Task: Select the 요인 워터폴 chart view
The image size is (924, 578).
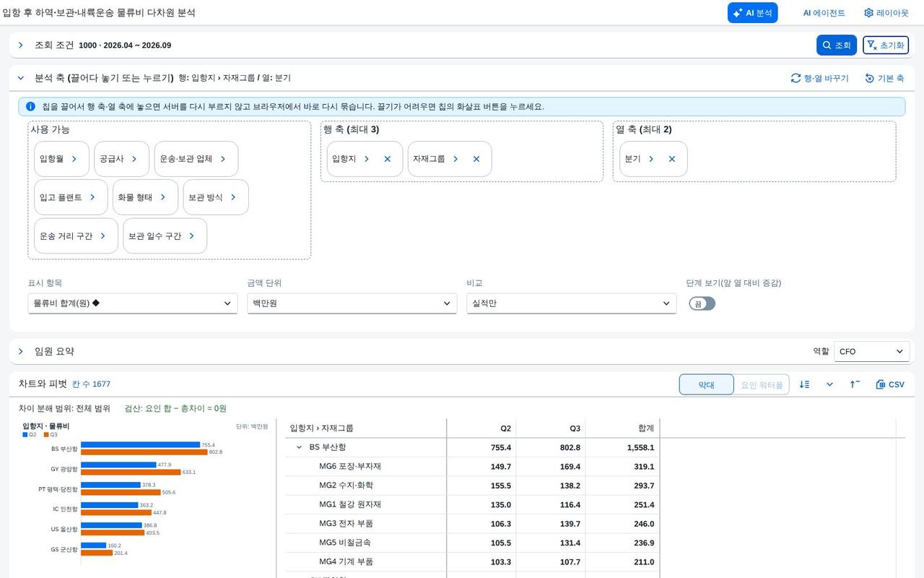Action: [x=762, y=384]
